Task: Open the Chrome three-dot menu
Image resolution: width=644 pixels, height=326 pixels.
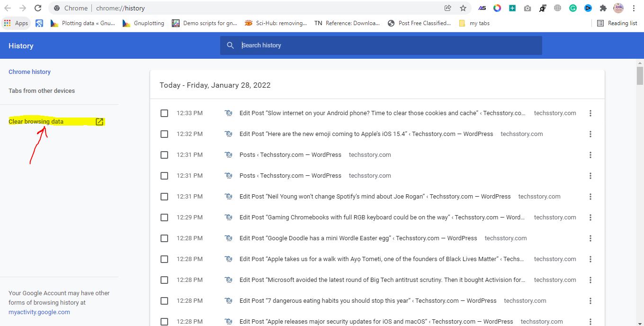Action: [634, 8]
